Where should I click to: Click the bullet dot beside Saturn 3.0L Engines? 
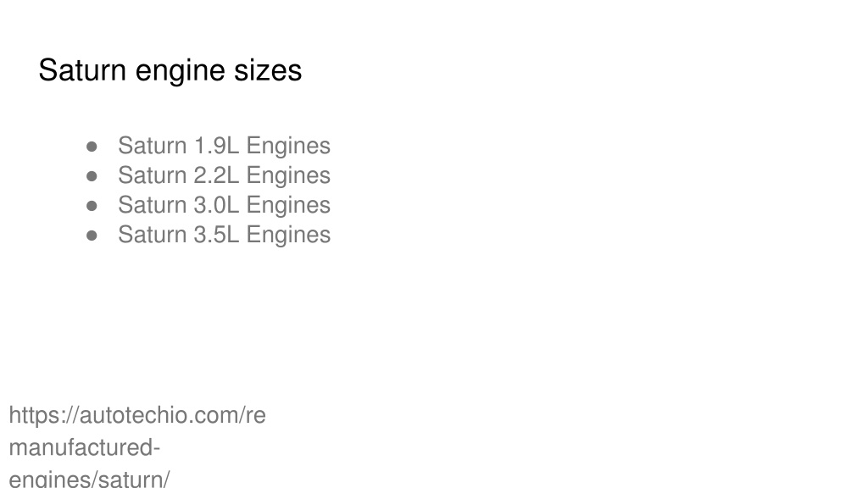point(92,206)
